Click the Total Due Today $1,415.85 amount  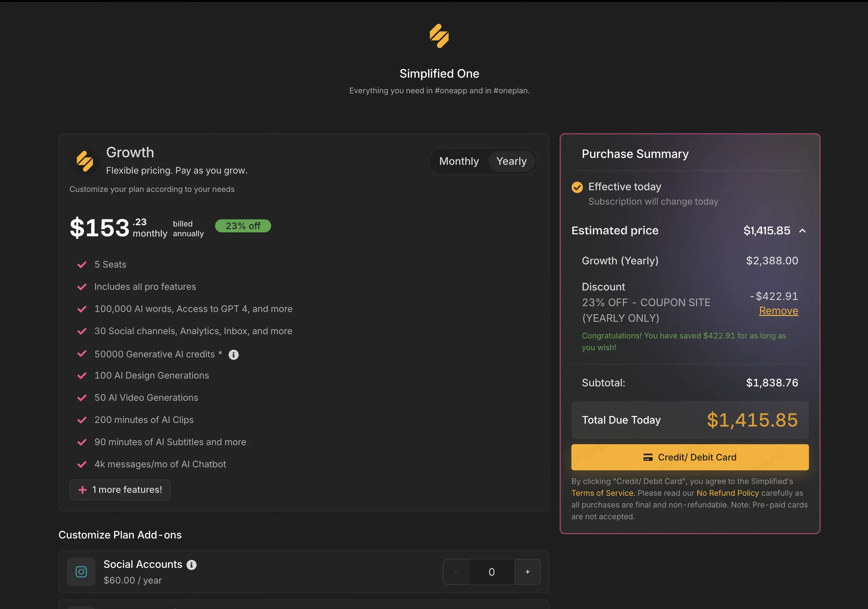(752, 420)
